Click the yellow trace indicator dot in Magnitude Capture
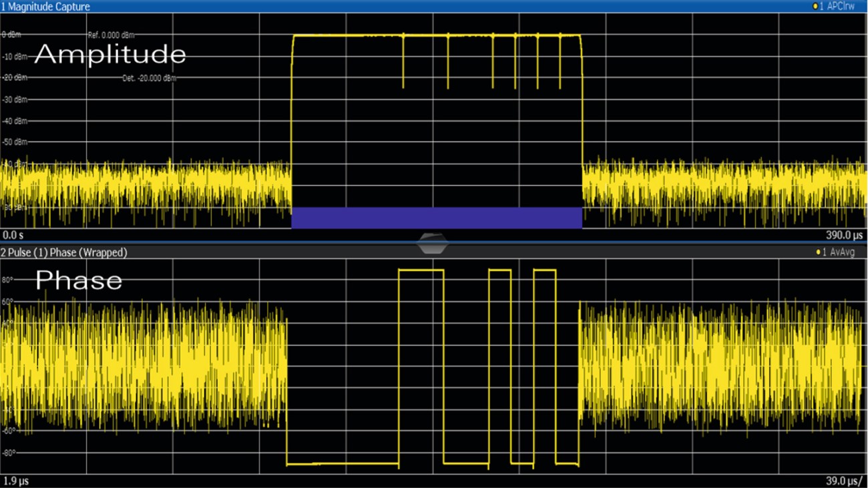This screenshot has width=868, height=488. pos(816,6)
